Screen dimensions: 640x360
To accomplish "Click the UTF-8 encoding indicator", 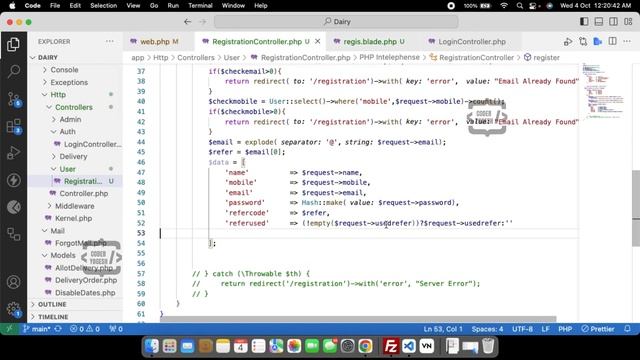I will [x=522, y=329].
